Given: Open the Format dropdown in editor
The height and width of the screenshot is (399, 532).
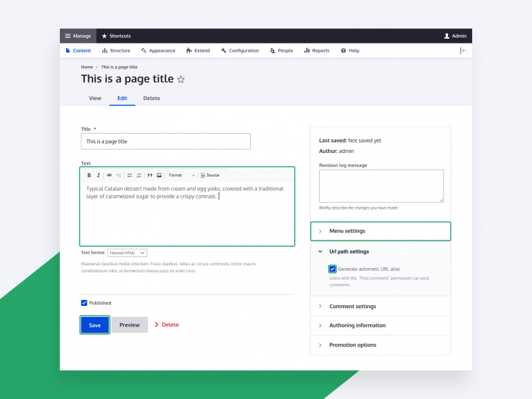Looking at the screenshot, I should 182,175.
